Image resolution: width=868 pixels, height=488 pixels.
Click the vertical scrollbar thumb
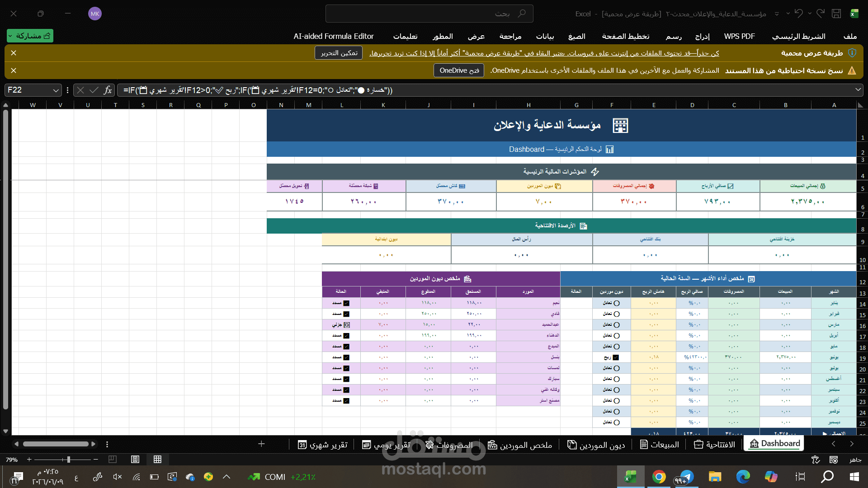[5, 259]
